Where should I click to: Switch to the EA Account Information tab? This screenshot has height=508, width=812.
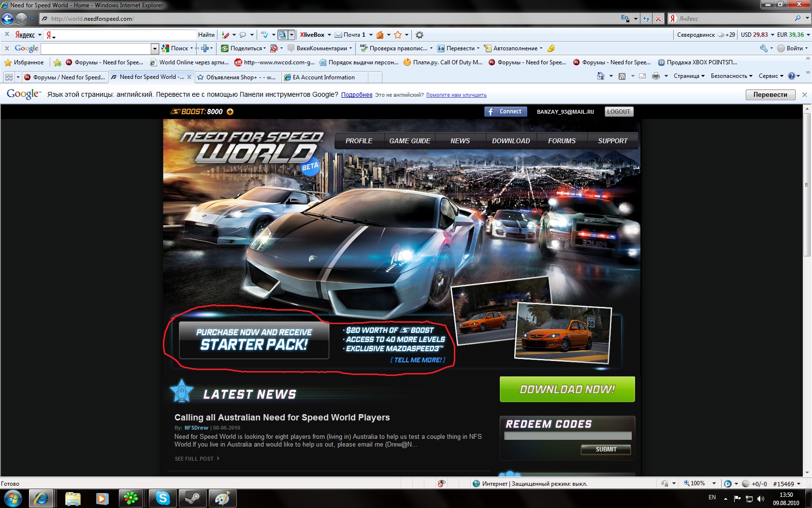pos(324,77)
